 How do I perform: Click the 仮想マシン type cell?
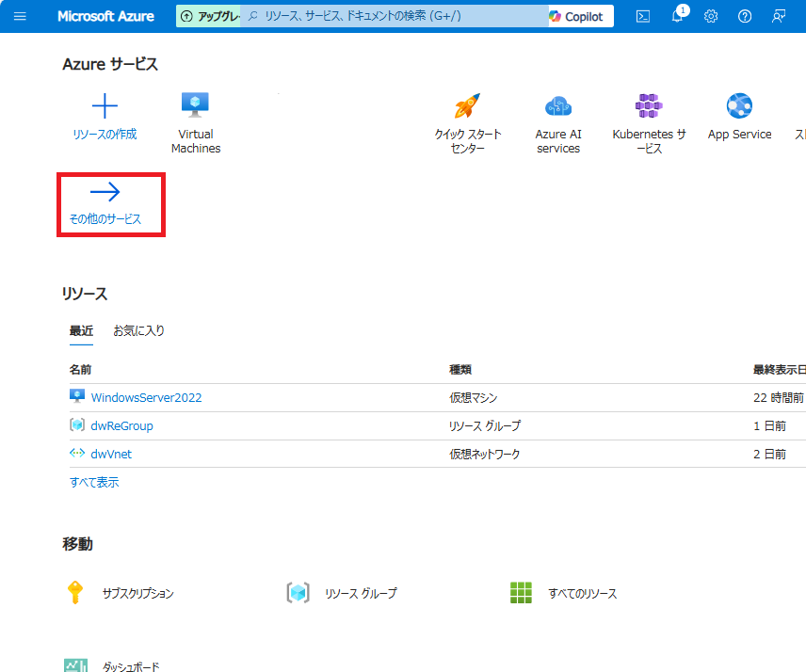pos(474,398)
